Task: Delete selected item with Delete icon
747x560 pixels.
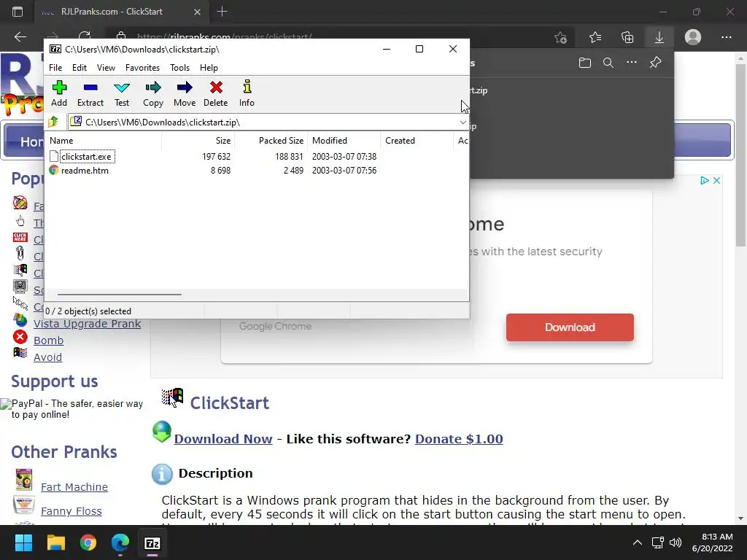Action: (216, 93)
